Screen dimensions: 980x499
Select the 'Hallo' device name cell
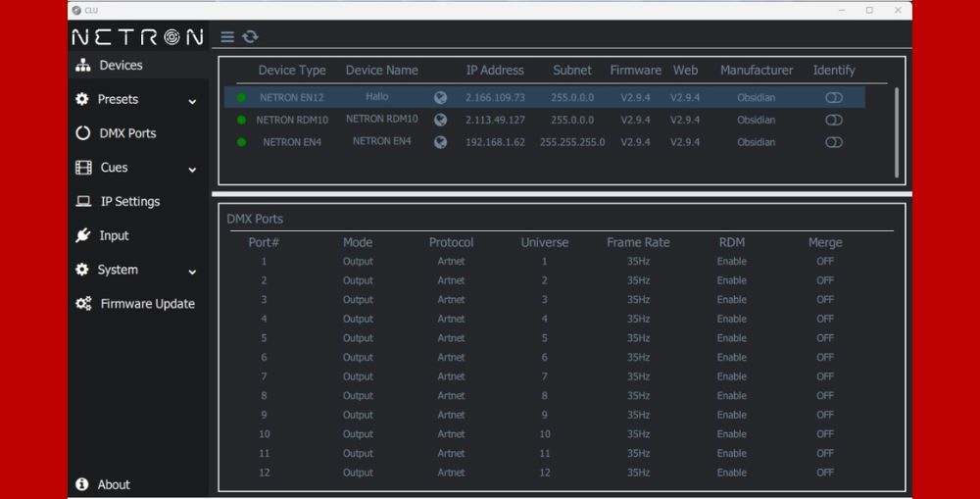[377, 96]
